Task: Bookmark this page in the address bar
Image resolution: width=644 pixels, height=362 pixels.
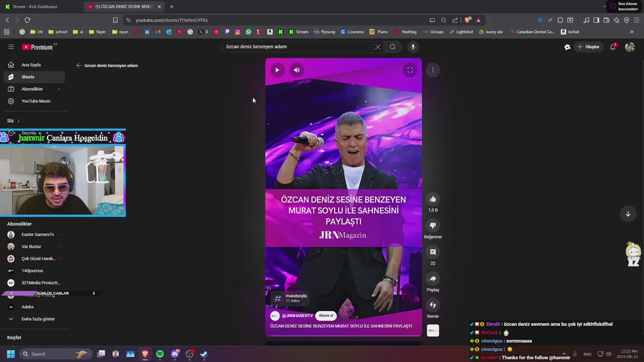Action: point(115,20)
